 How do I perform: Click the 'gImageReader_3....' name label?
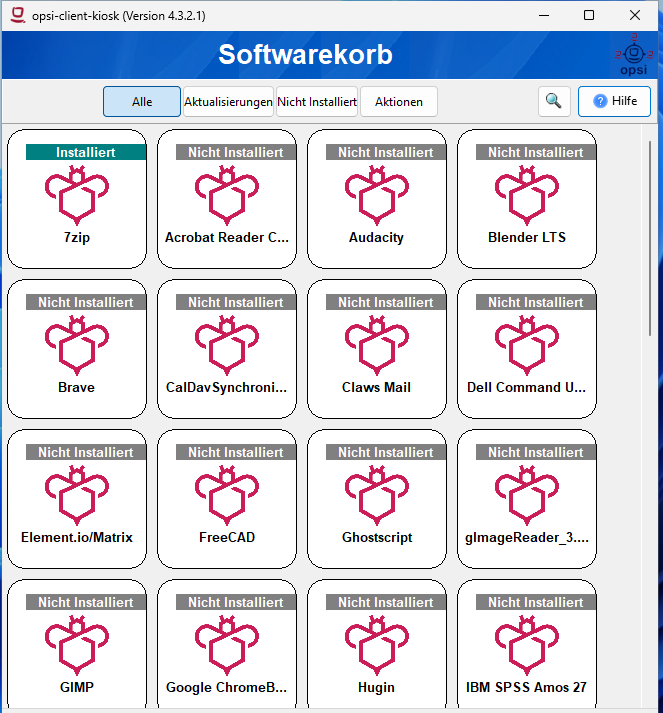click(x=527, y=537)
